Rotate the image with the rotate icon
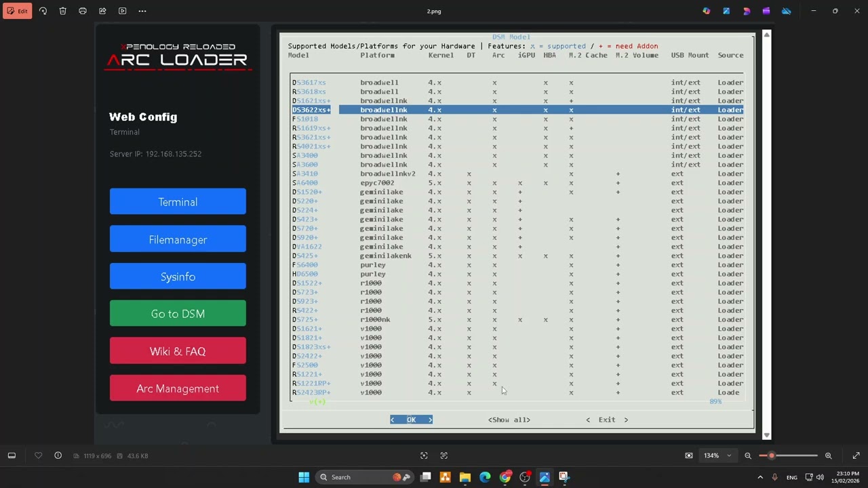Screen dimensions: 868x488 43,11
